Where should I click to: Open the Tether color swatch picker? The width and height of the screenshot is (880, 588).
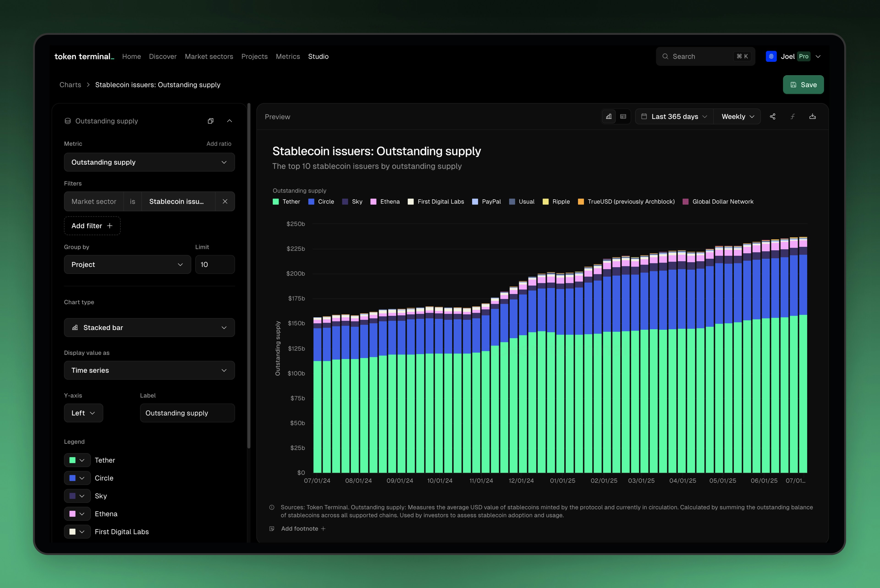click(x=77, y=460)
